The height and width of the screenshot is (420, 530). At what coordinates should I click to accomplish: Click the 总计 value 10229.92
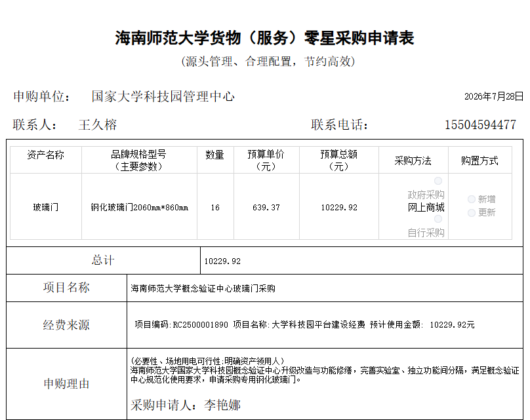point(222,261)
